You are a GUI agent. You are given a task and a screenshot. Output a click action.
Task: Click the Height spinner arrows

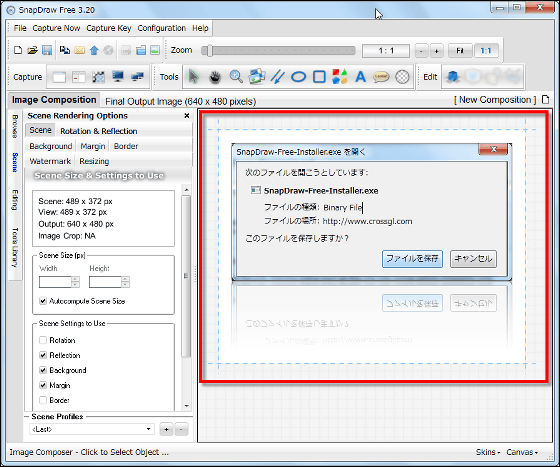pyautogui.click(x=125, y=282)
